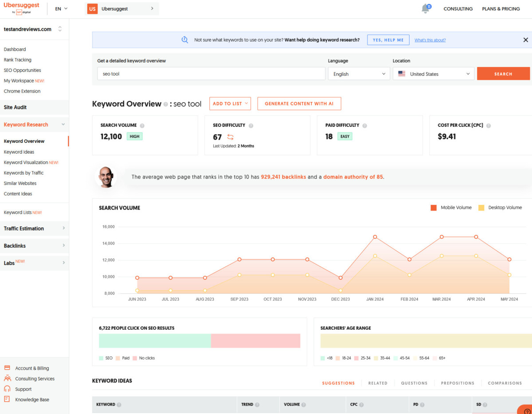This screenshot has height=414, width=532.
Task: Refresh the SEO Difficulty score
Action: pyautogui.click(x=230, y=137)
